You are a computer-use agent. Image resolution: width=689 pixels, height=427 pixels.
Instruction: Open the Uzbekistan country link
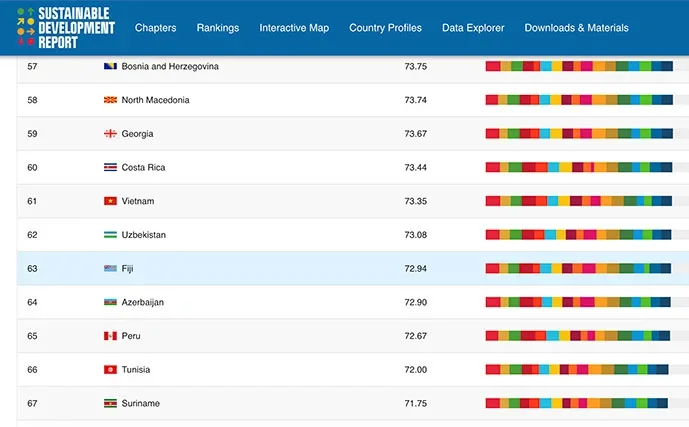(144, 235)
